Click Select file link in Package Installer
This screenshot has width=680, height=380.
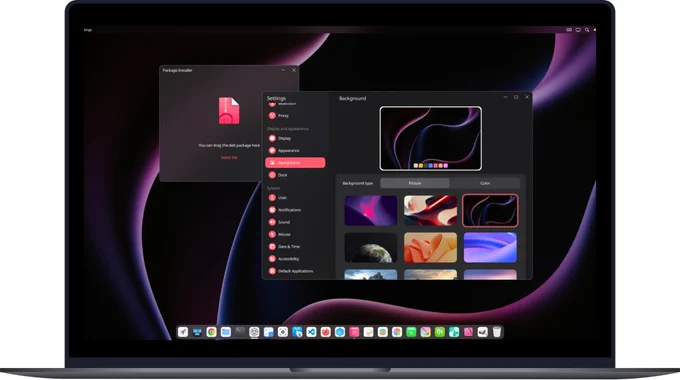[229, 157]
